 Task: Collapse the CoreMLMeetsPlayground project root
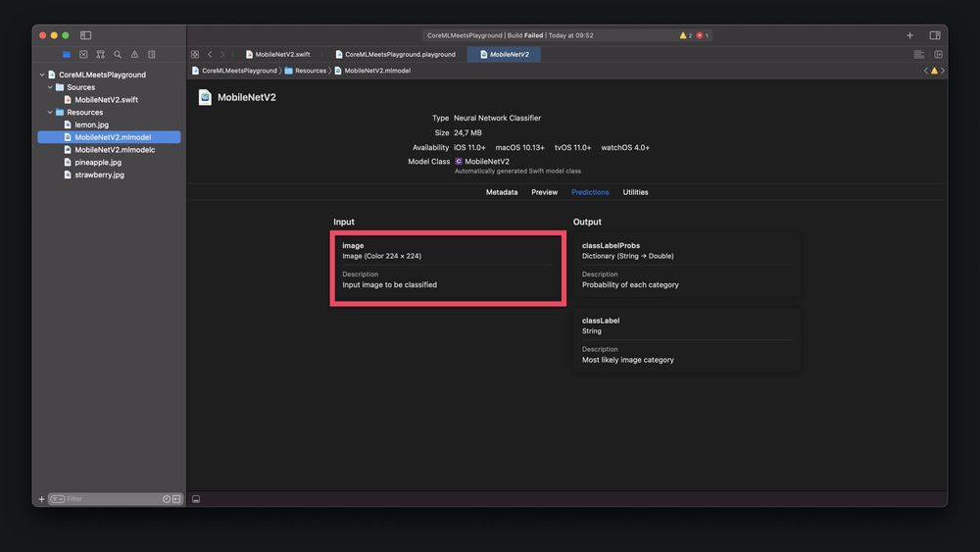click(42, 75)
